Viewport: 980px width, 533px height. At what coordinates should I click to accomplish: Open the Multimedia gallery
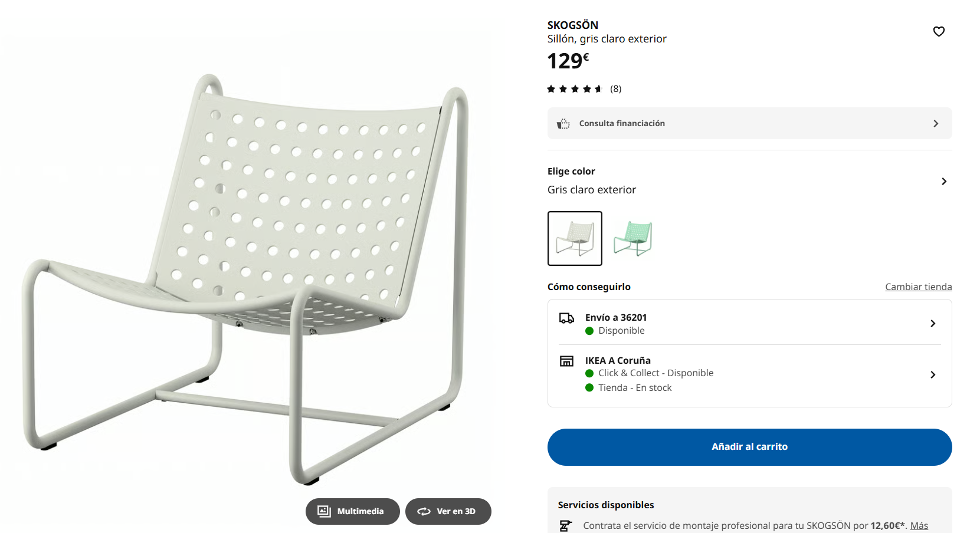coord(352,511)
